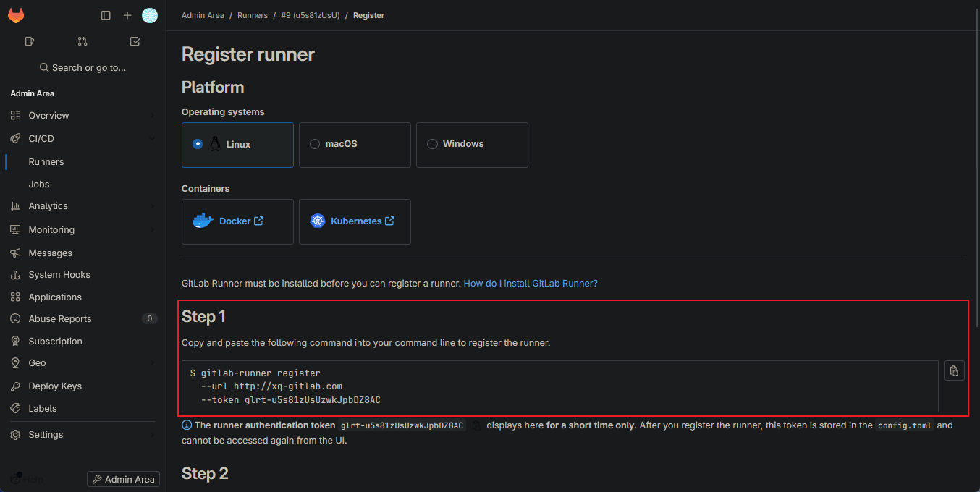Open the Help menu at sidebar bottom
This screenshot has width=980, height=492.
26,480
